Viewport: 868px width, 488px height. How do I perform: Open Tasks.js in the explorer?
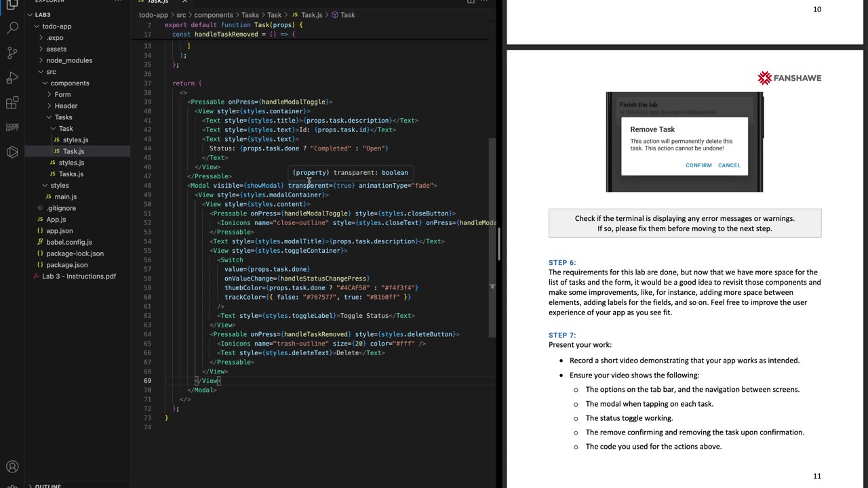(71, 174)
